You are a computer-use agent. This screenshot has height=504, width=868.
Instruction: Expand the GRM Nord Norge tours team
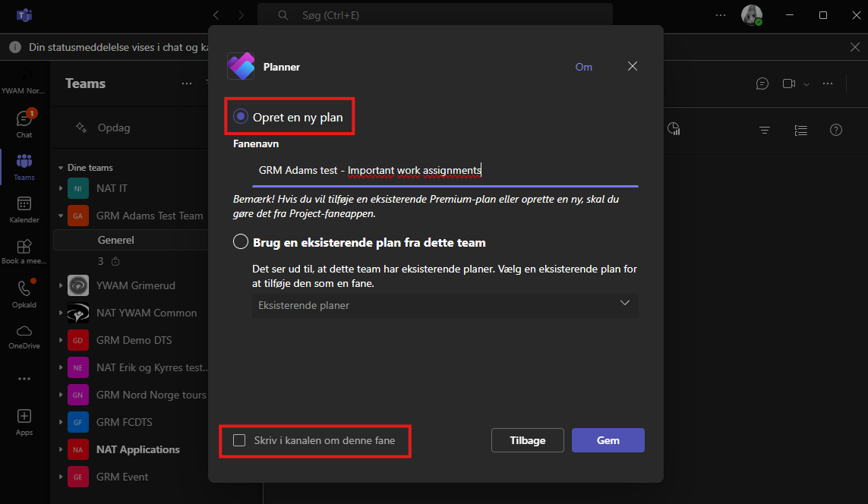point(61,395)
